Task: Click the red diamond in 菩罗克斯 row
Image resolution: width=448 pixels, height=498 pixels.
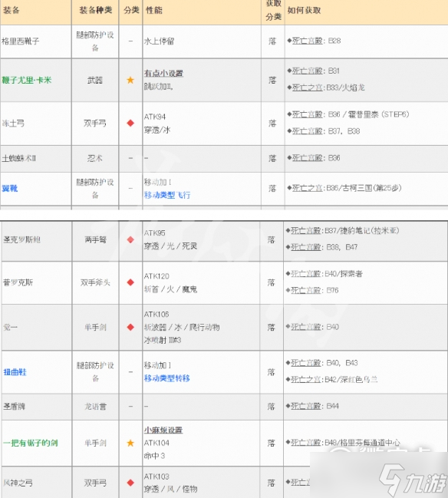Action: click(130, 282)
